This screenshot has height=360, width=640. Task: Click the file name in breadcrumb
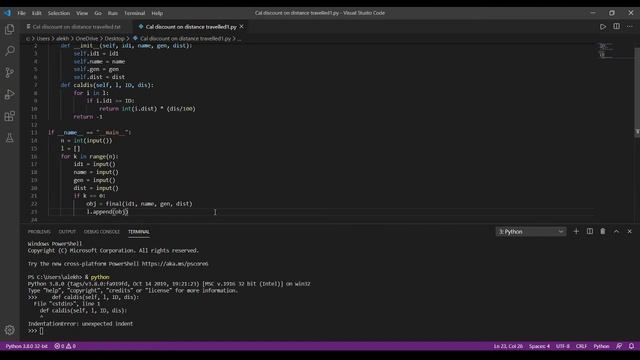pyautogui.click(x=186, y=38)
